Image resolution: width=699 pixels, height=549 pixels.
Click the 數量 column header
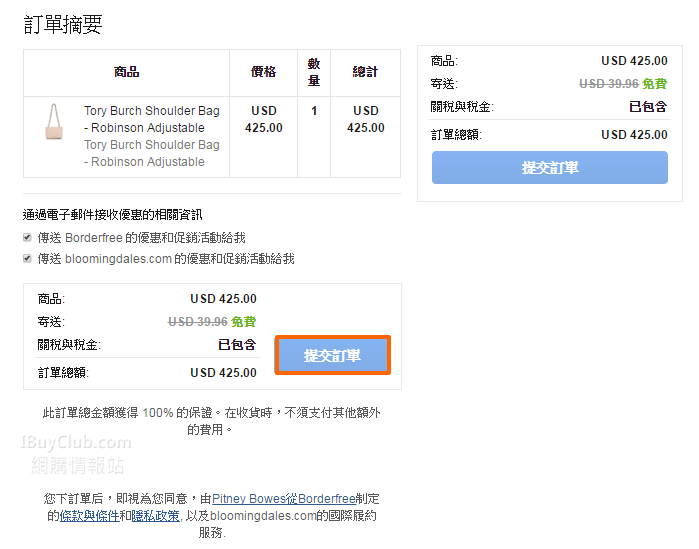(314, 72)
